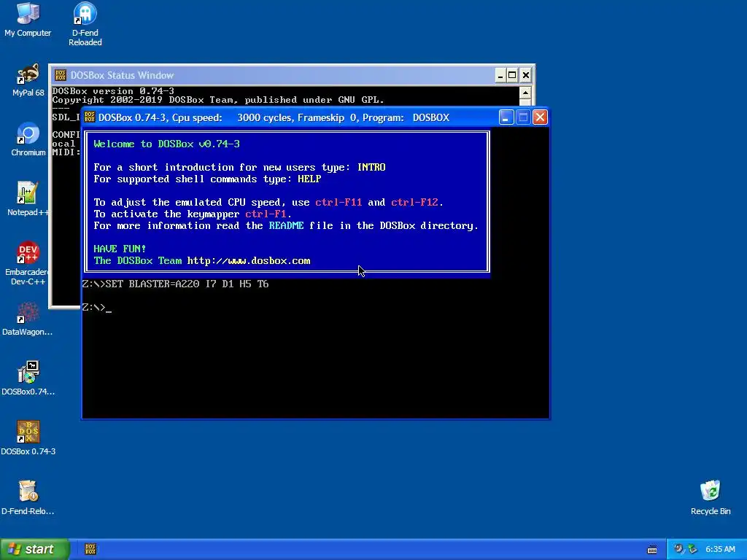Image resolution: width=747 pixels, height=560 pixels.
Task: Select the Embarcadero Dev-C++ shortcut
Action: (28, 263)
